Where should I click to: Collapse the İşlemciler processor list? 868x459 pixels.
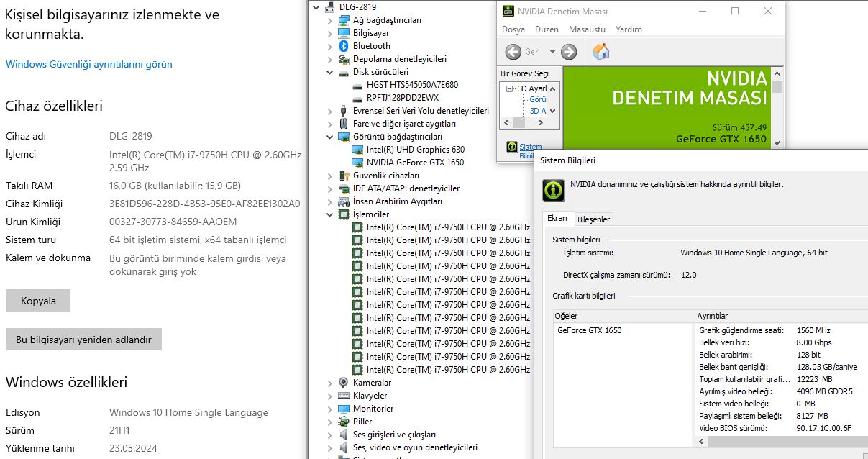click(x=330, y=214)
